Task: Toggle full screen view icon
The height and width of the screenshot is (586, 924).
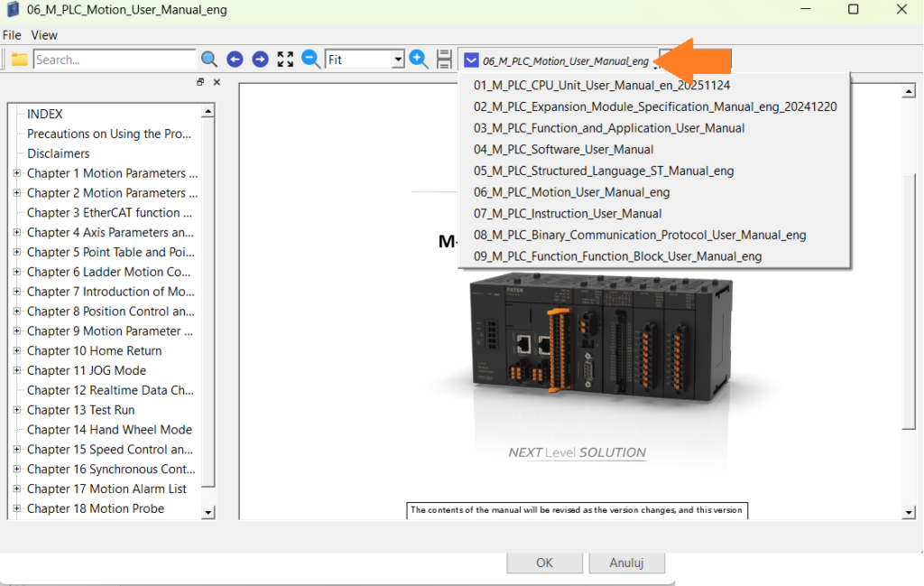Action: pos(285,60)
